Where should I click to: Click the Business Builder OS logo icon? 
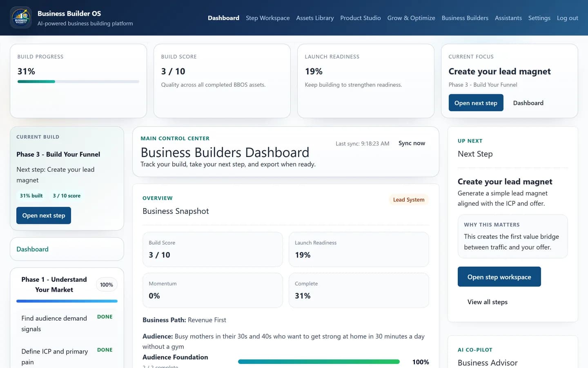pos(21,18)
